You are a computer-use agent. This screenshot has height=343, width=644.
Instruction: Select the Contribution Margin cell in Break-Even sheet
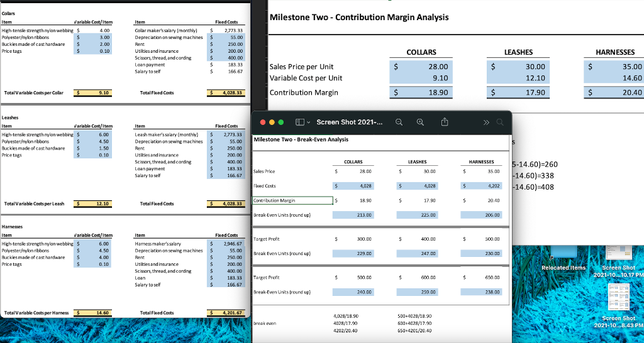pyautogui.click(x=293, y=200)
